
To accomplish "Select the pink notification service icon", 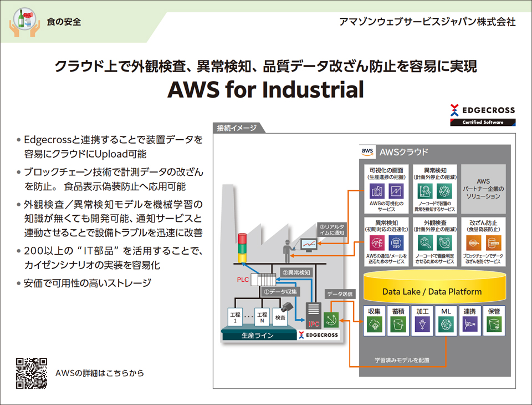I will (x=377, y=243).
